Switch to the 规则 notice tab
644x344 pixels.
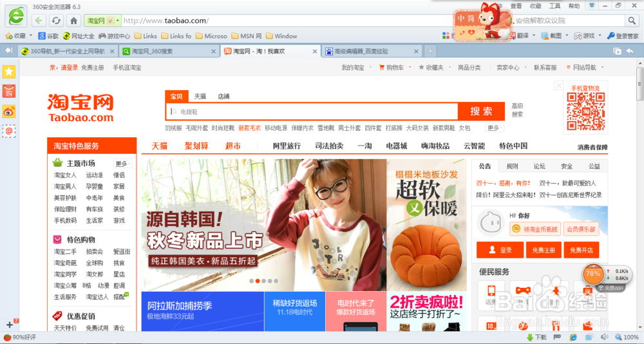click(512, 166)
